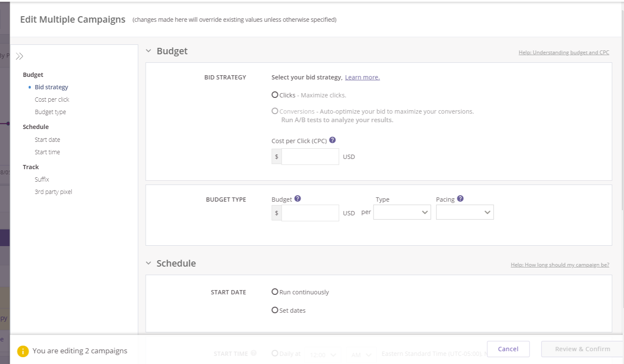Select Run continuously radio option
Viewport: 624px width, 364px height.
[x=275, y=292]
